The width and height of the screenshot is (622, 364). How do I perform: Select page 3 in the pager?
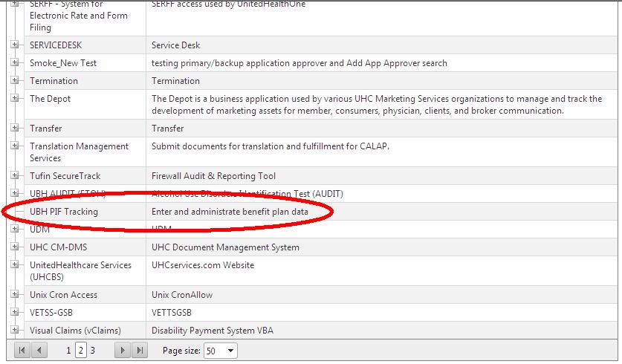click(x=92, y=351)
